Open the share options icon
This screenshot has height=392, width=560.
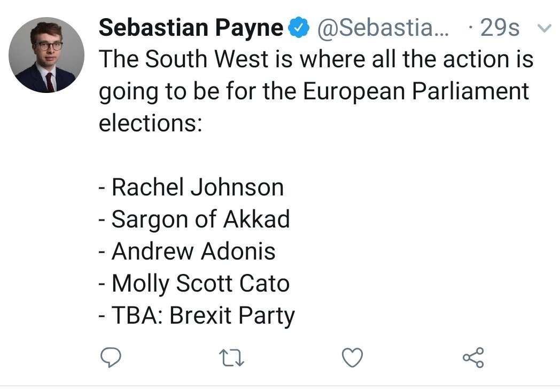[x=473, y=357]
